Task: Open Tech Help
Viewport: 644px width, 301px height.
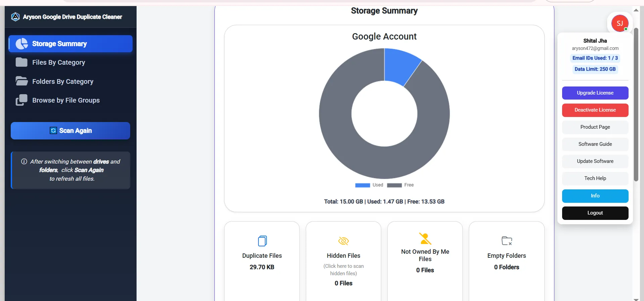Action: pos(595,178)
